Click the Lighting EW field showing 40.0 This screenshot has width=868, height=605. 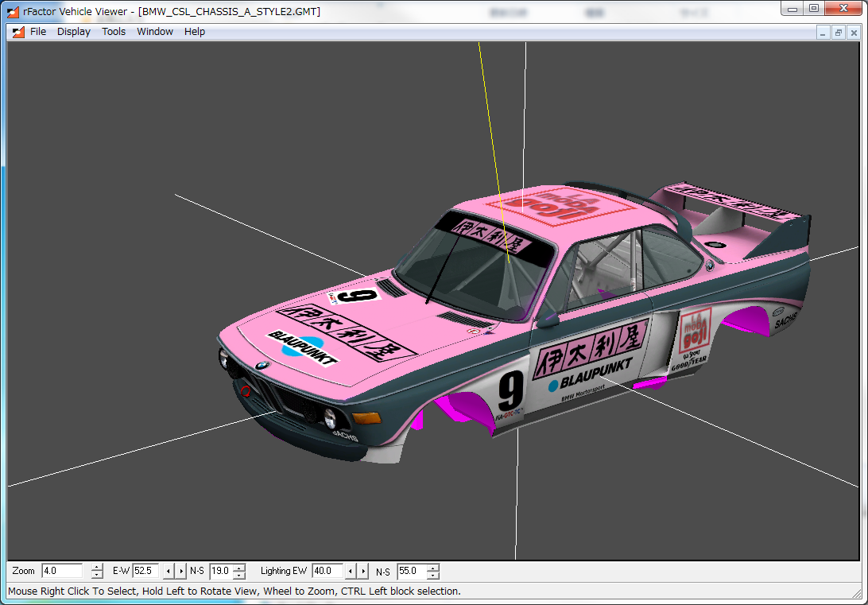pyautogui.click(x=327, y=571)
